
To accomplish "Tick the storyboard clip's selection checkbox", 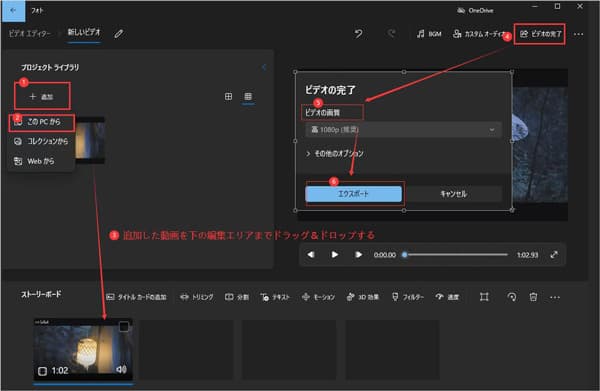I will click(124, 327).
